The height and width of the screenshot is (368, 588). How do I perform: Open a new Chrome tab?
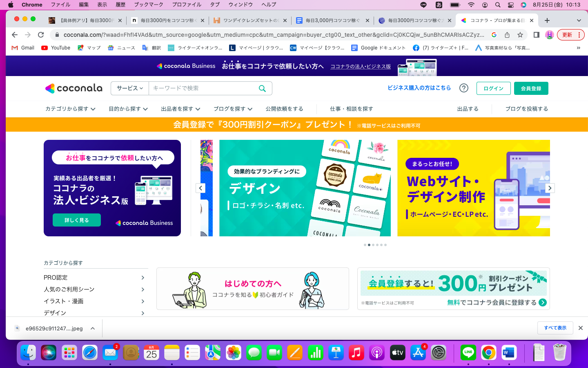coord(547,20)
